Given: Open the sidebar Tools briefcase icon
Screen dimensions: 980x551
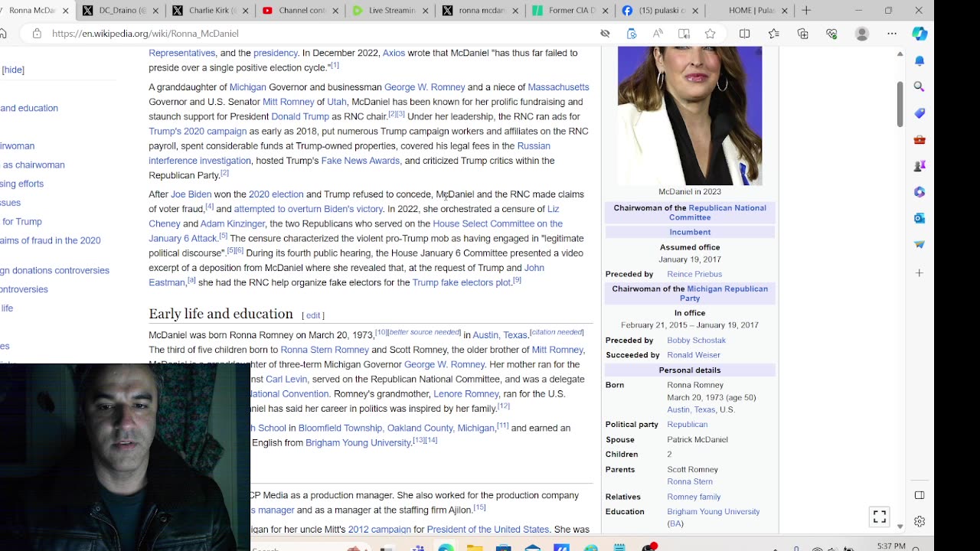Looking at the screenshot, I should pos(920,139).
